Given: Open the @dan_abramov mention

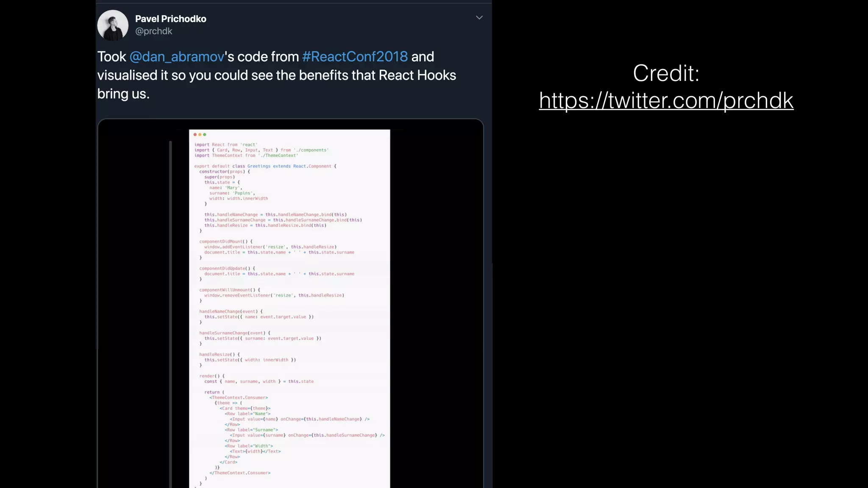Looking at the screenshot, I should tap(176, 57).
